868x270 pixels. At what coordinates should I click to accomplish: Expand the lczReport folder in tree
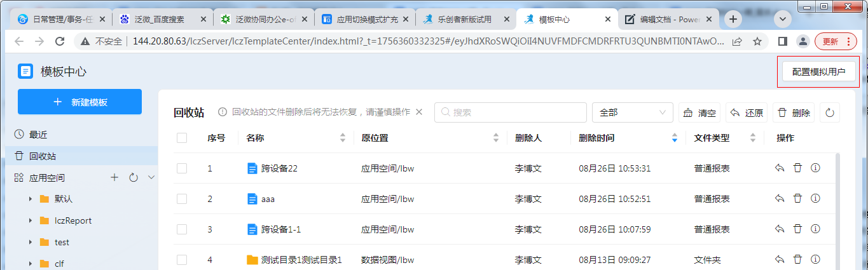coord(31,220)
